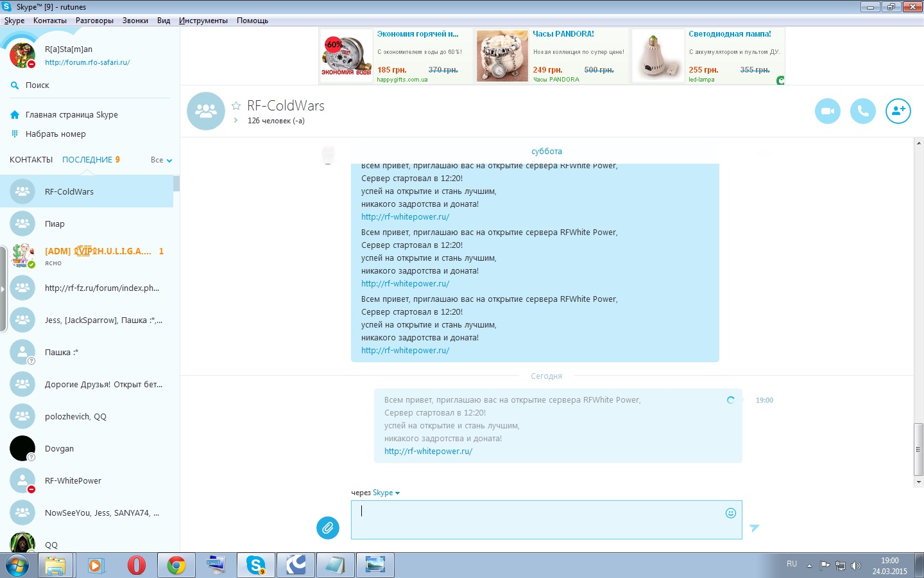This screenshot has height=578, width=924.
Task: Switch to the КОНТАКТЫ tab
Action: click(x=31, y=160)
